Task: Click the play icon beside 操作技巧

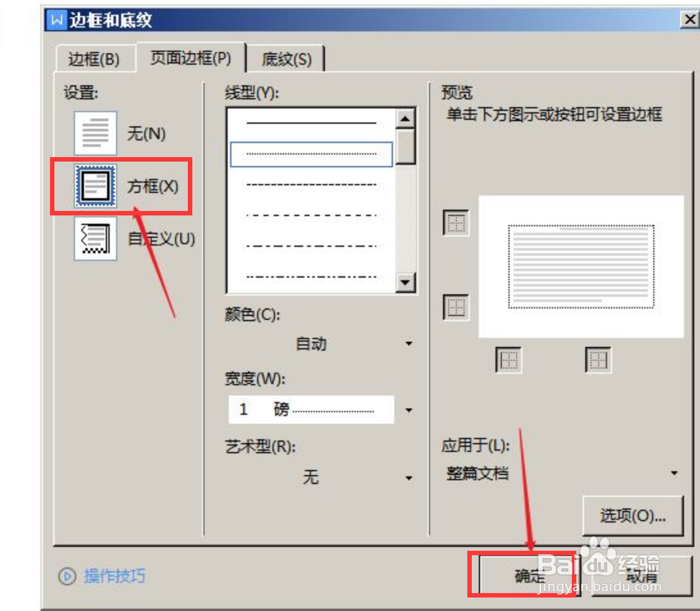Action: (x=67, y=576)
